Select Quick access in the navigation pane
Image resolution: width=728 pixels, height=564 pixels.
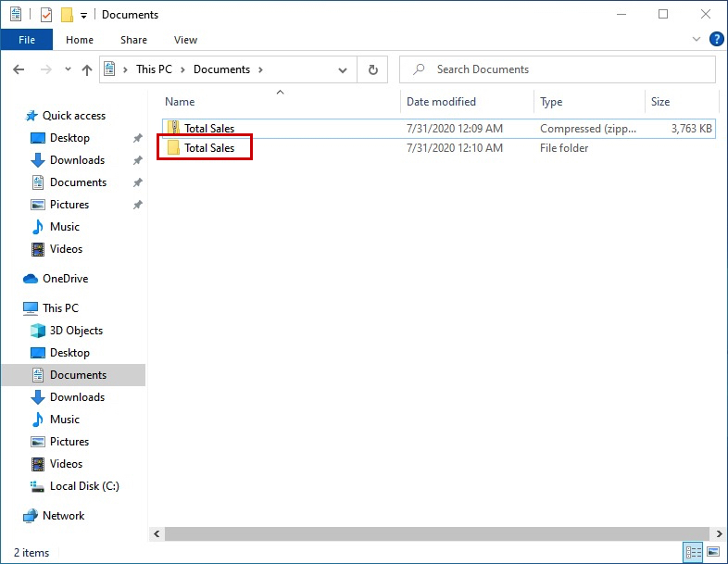[x=74, y=116]
